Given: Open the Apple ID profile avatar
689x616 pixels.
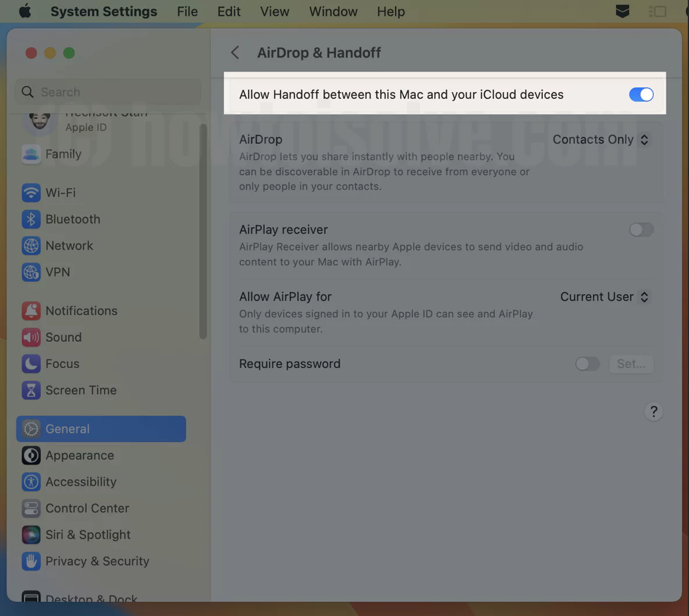Looking at the screenshot, I should pyautogui.click(x=40, y=121).
